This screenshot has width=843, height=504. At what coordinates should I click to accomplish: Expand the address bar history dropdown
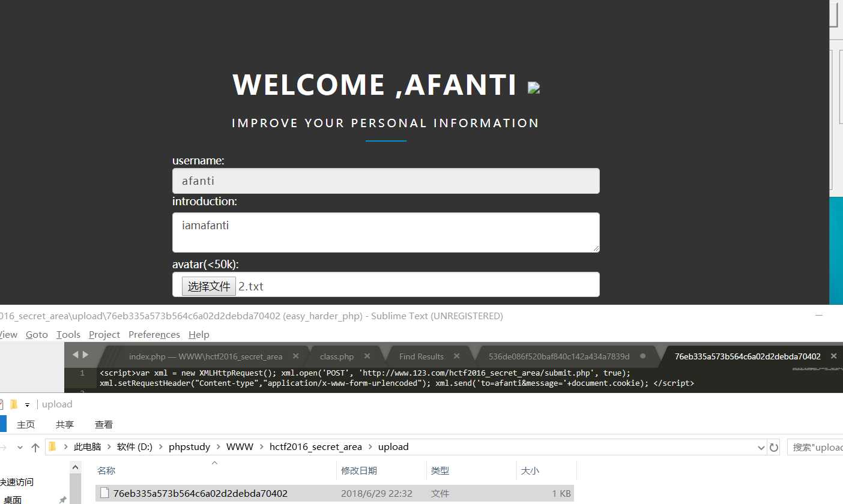click(x=761, y=447)
